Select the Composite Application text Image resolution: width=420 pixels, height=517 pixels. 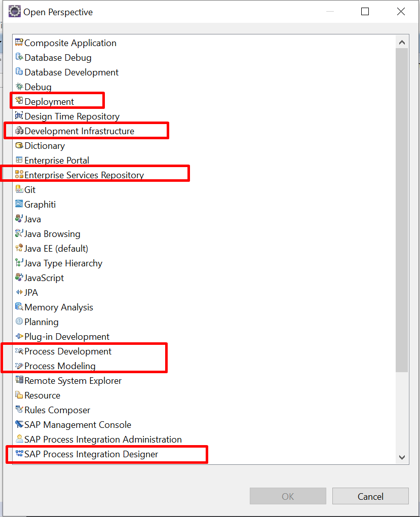(70, 43)
